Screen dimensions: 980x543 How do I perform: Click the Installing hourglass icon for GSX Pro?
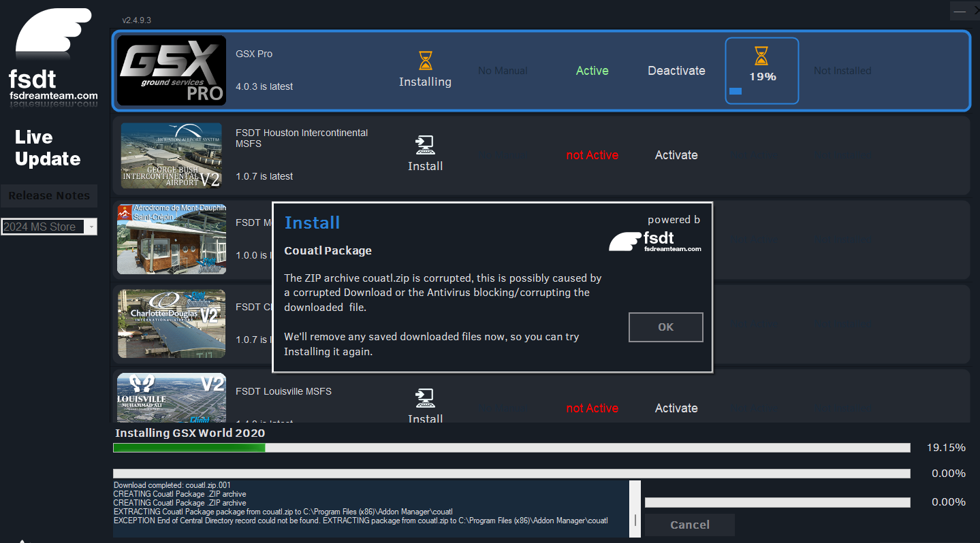point(425,61)
